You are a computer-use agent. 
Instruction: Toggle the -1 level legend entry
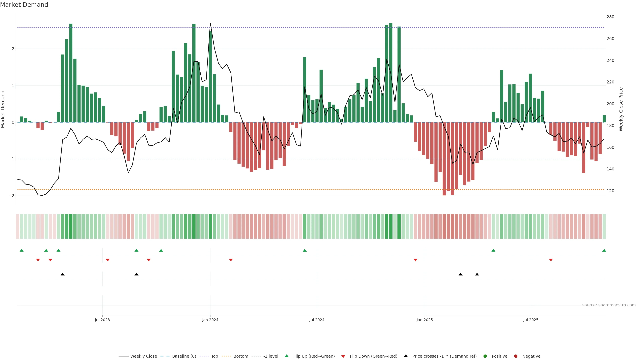pos(271,356)
